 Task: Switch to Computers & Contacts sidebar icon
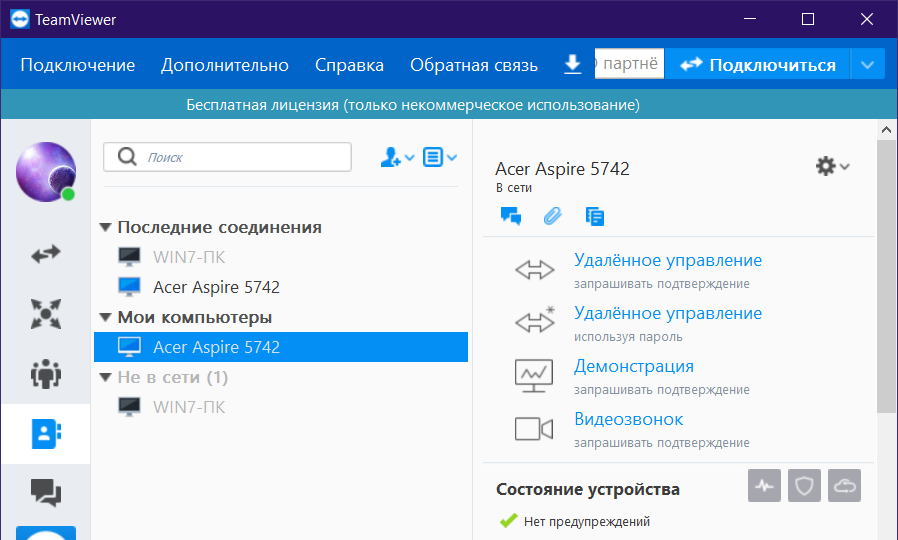coord(45,433)
